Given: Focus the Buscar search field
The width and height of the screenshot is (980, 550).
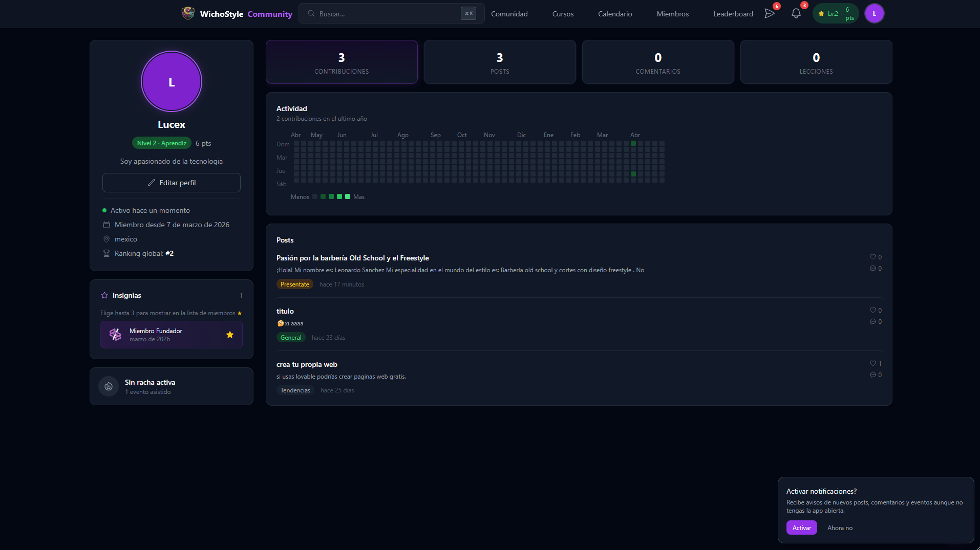Looking at the screenshot, I should click(x=391, y=14).
